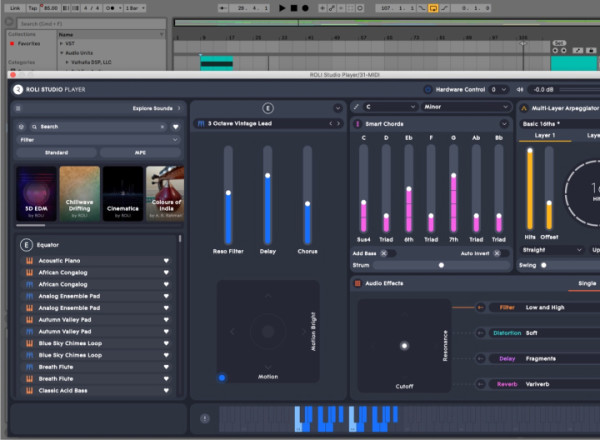The height and width of the screenshot is (440, 600).
Task: Expand the instrument panel chevron dropdown
Action: point(338,108)
